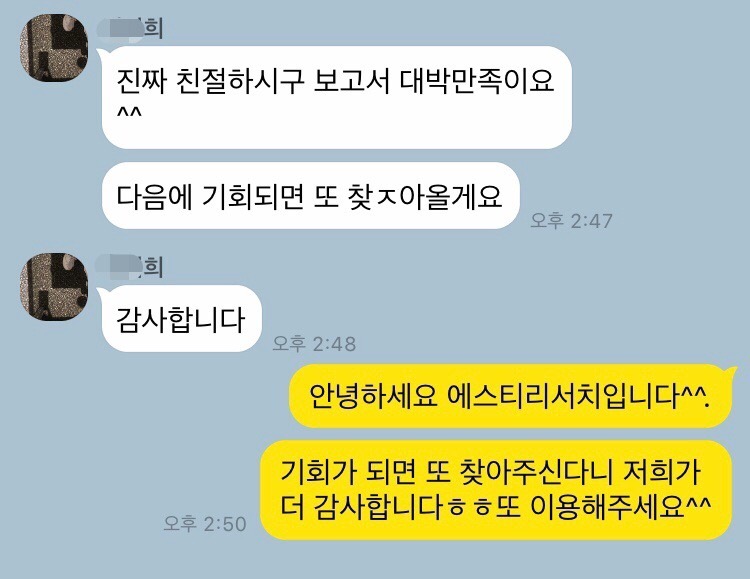Click the word 대박만족이요 in first bubble
The height and width of the screenshot is (579, 750).
pyautogui.click(x=477, y=81)
